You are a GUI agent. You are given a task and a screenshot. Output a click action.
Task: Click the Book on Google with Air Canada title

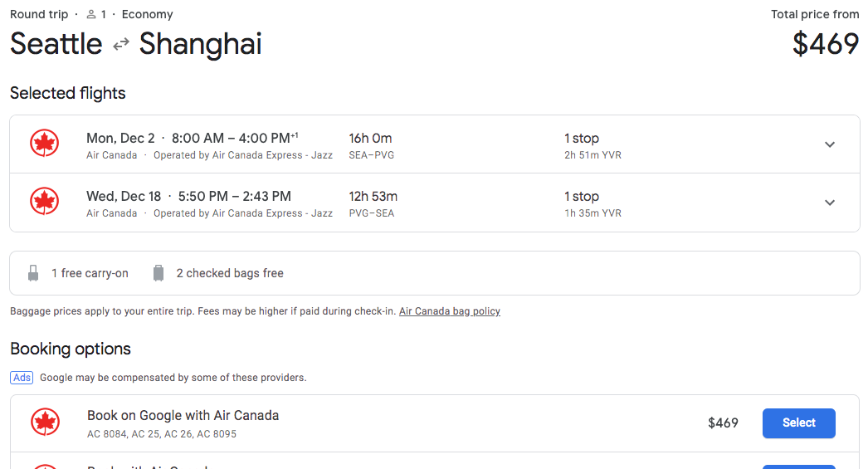183,416
